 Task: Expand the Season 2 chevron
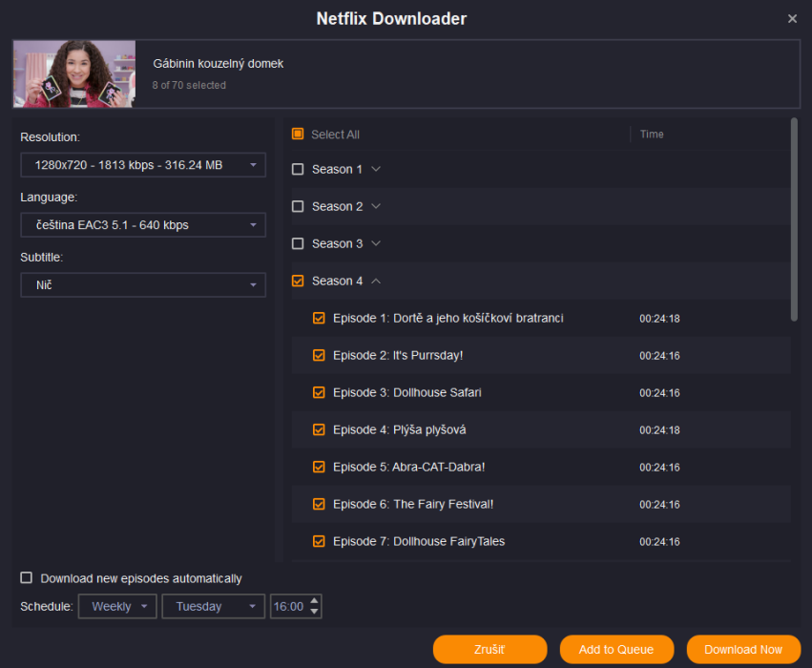pyautogui.click(x=376, y=207)
